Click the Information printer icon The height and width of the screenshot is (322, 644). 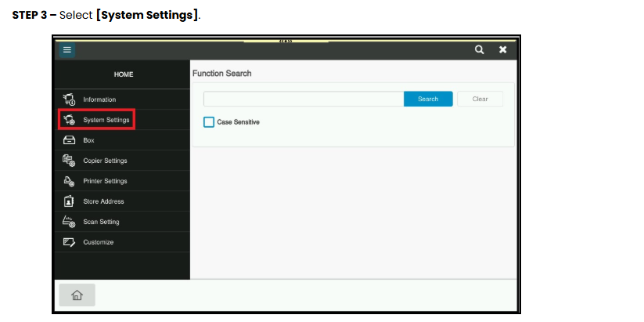pos(69,99)
